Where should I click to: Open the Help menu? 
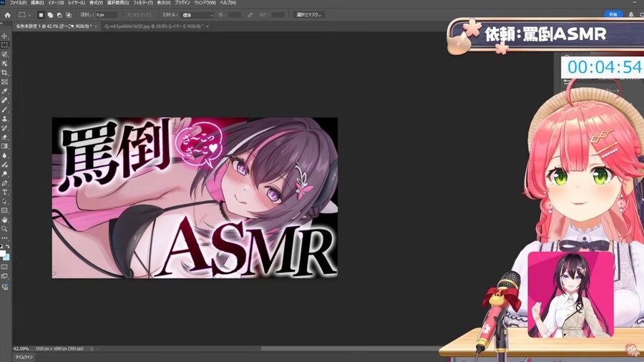228,3
